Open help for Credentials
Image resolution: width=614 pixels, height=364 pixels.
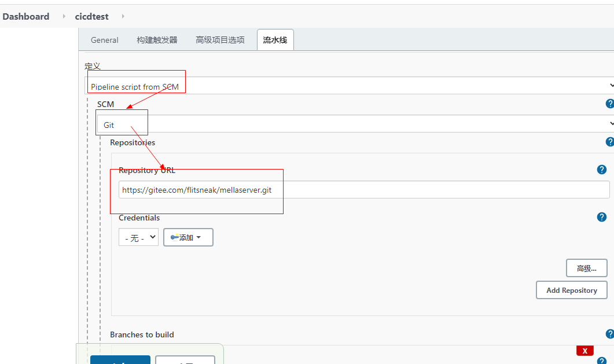(601, 217)
